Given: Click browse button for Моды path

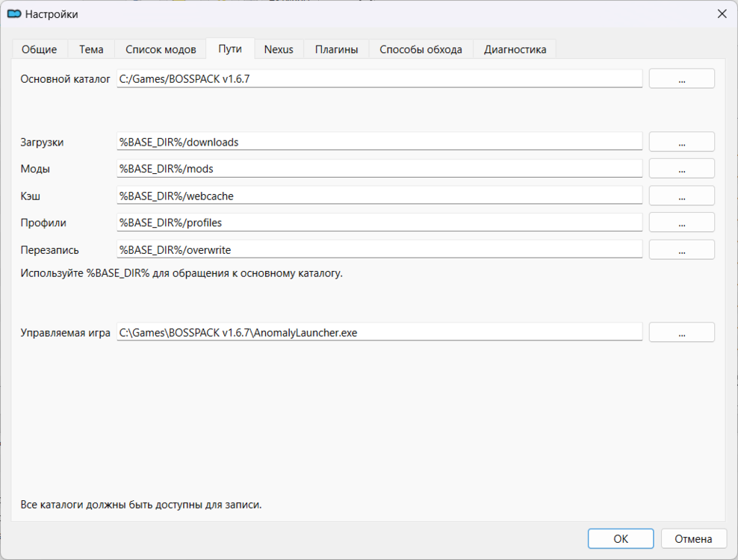Looking at the screenshot, I should click(x=681, y=169).
